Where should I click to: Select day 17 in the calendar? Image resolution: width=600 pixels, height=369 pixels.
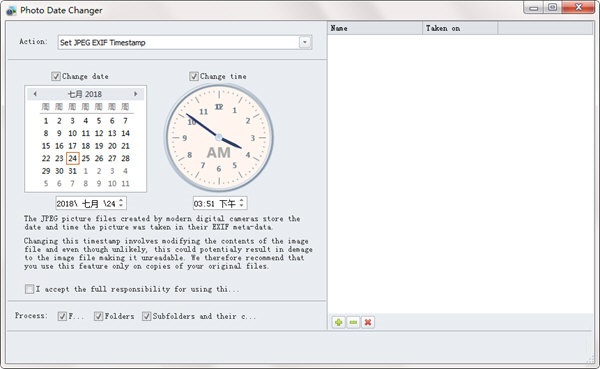pos(73,146)
